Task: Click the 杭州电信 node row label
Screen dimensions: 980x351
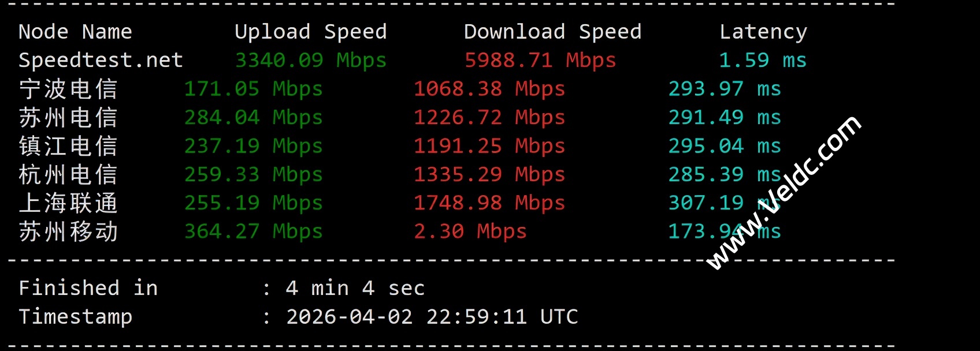Action: point(68,174)
